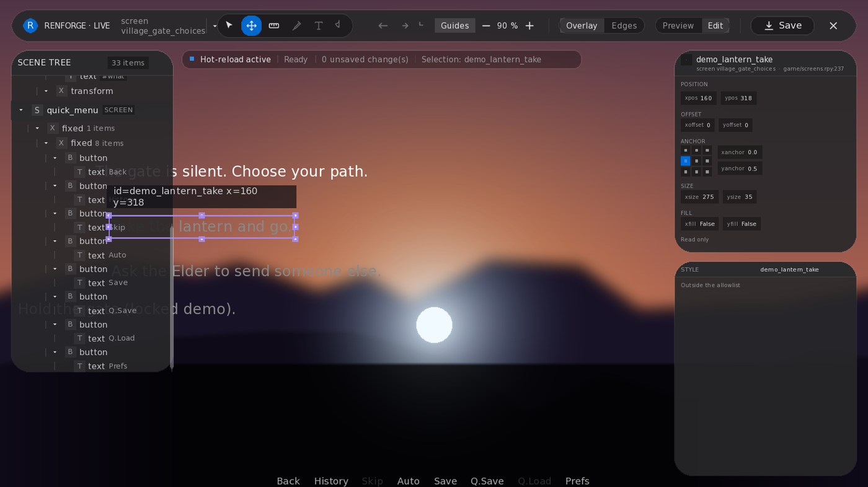
Task: Click the S icon of quick_menu screen
Action: [x=37, y=110]
